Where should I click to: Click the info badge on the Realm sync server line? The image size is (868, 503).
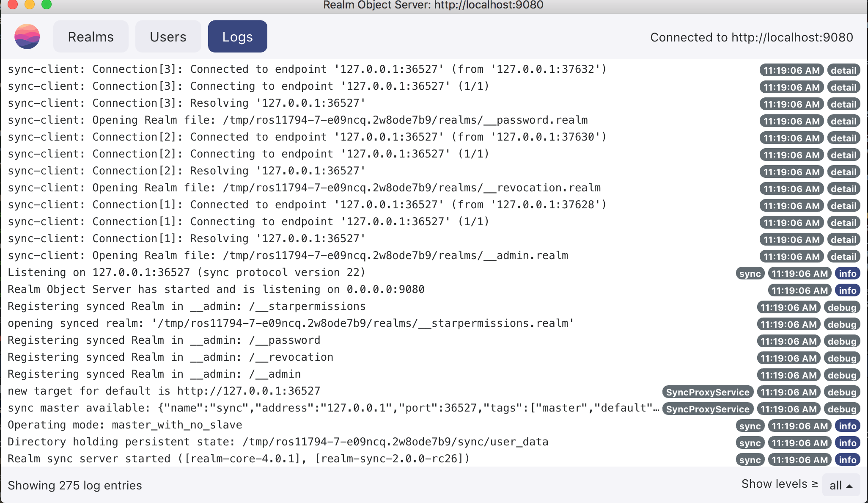847,460
